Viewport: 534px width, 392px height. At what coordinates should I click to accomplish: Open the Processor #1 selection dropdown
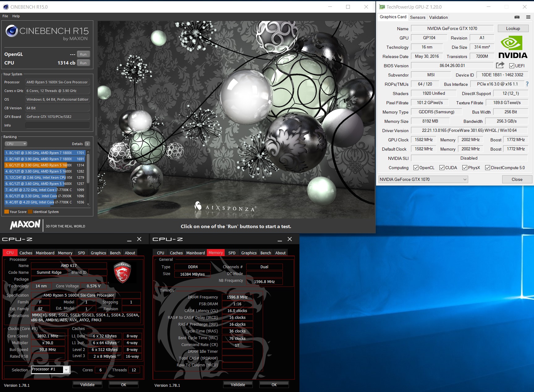[x=66, y=370]
